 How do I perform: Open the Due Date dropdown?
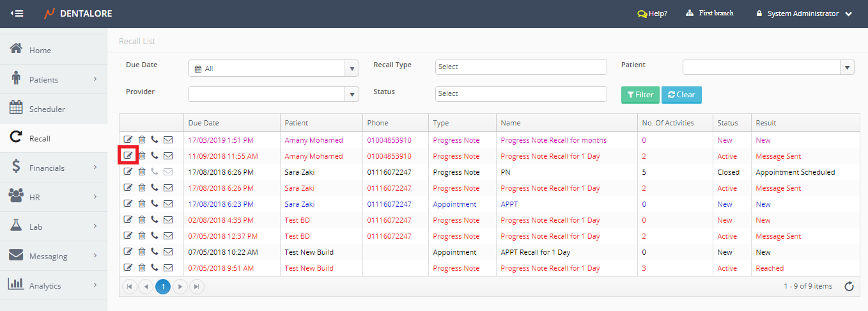(352, 68)
